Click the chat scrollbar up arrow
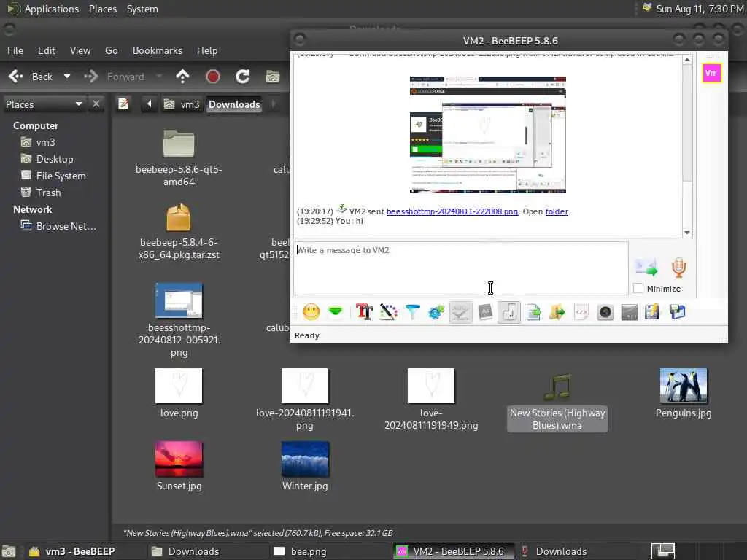The height and width of the screenshot is (560, 747). [x=687, y=60]
